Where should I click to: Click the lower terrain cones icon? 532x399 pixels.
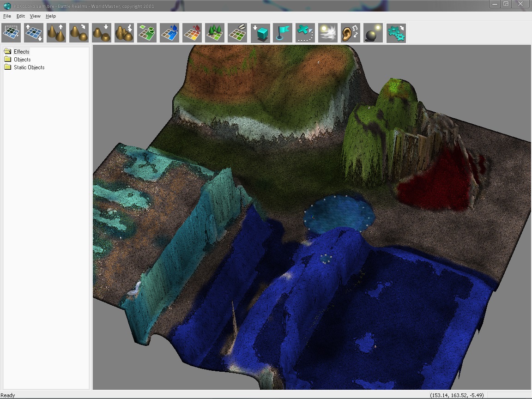(x=102, y=33)
